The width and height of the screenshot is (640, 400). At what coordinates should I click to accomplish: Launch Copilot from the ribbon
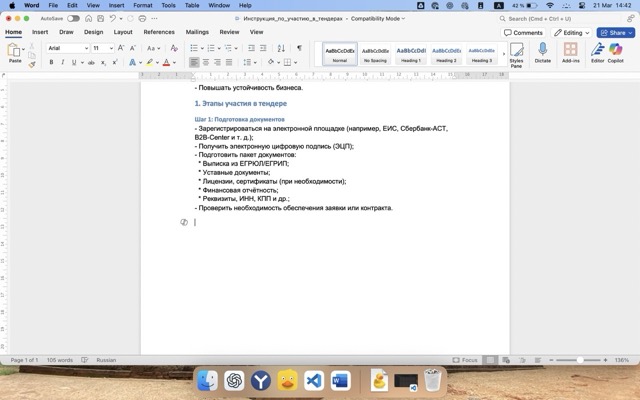[615, 52]
